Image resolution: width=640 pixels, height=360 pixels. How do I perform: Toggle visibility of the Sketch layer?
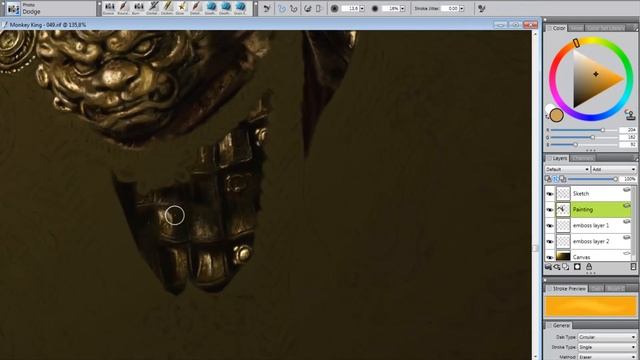tap(550, 194)
